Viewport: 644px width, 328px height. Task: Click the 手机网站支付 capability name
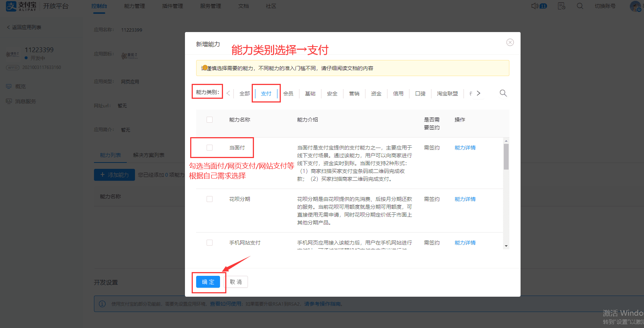point(245,243)
